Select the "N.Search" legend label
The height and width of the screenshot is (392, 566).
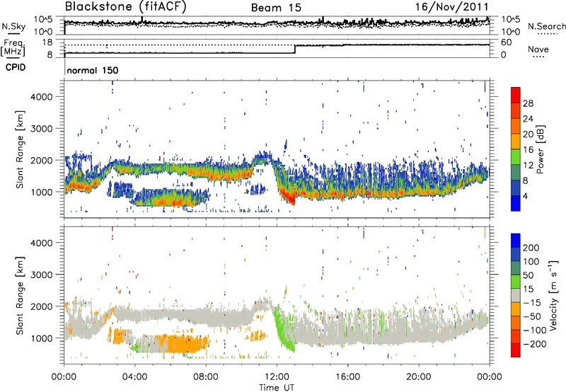(546, 26)
